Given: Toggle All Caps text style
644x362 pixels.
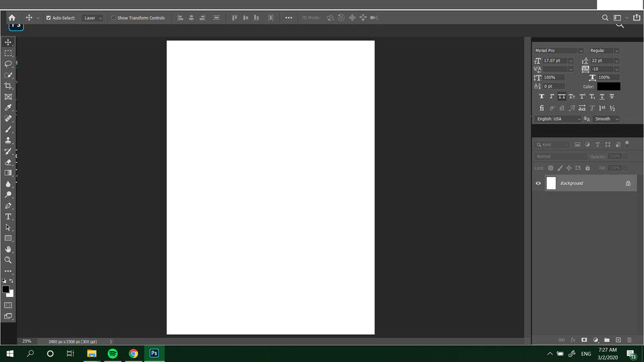Looking at the screenshot, I should click(561, 97).
